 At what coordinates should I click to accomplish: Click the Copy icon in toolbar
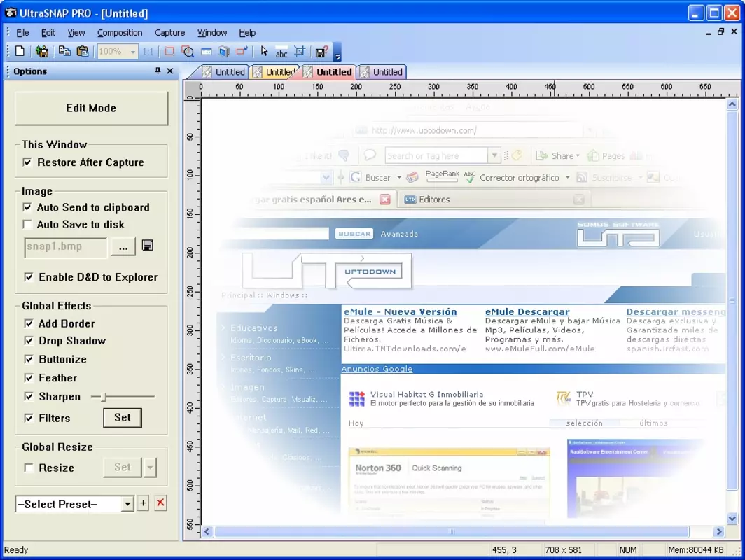point(64,51)
